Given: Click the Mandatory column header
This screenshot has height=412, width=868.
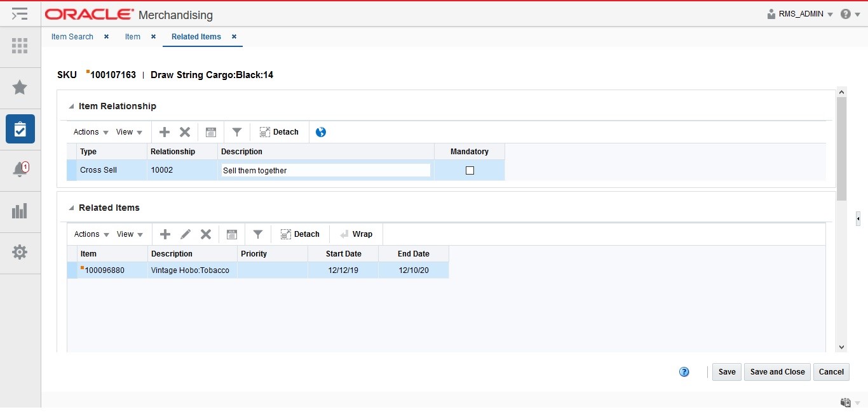Looking at the screenshot, I should click(x=470, y=152).
